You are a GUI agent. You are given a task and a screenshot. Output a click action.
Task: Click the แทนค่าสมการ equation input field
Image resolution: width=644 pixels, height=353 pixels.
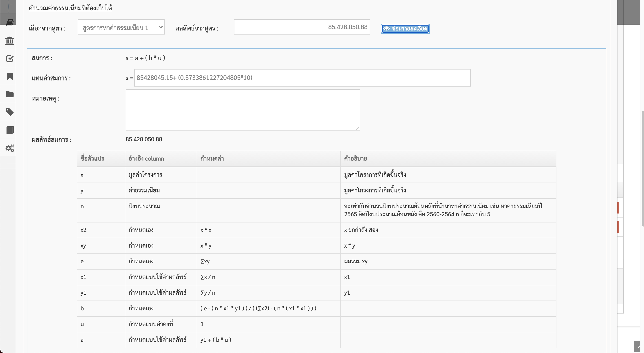coord(302,78)
